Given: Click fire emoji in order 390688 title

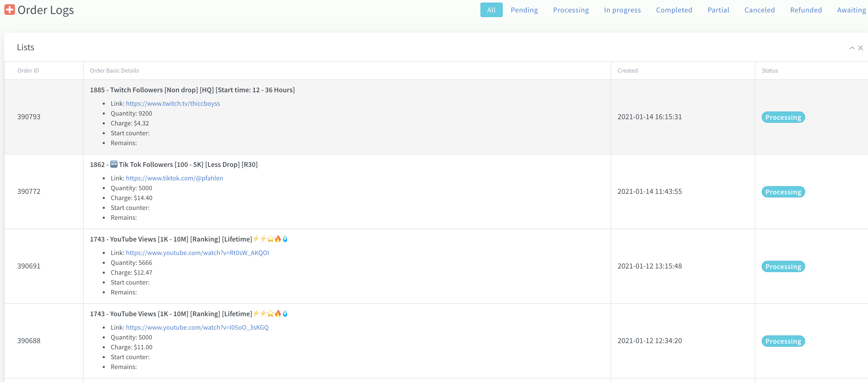Looking at the screenshot, I should click(278, 314).
